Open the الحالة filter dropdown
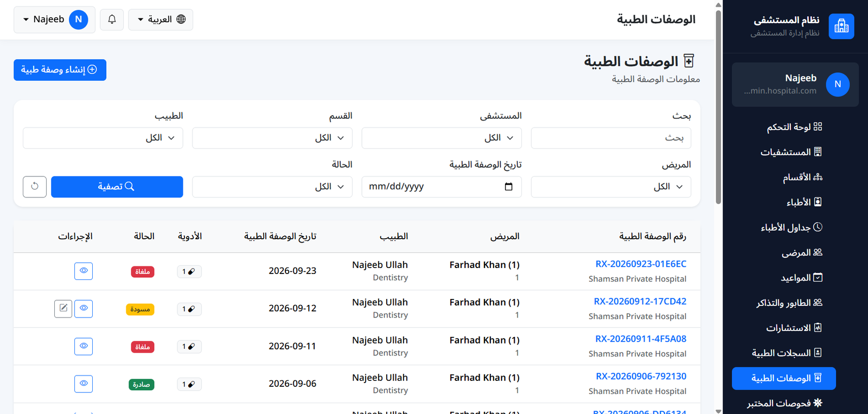This screenshot has width=868, height=414. click(x=272, y=187)
